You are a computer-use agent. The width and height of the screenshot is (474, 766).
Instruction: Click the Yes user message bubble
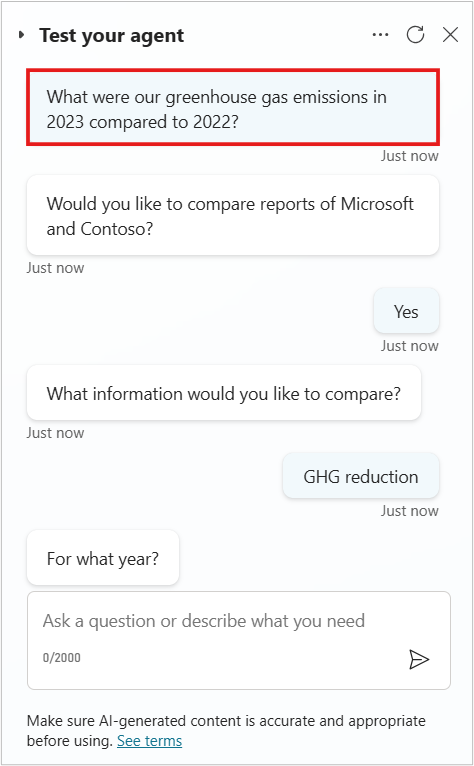(406, 311)
